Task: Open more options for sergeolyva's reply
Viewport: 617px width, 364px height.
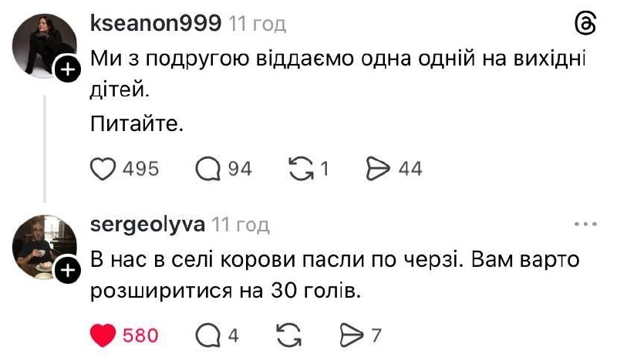Action: tap(586, 224)
